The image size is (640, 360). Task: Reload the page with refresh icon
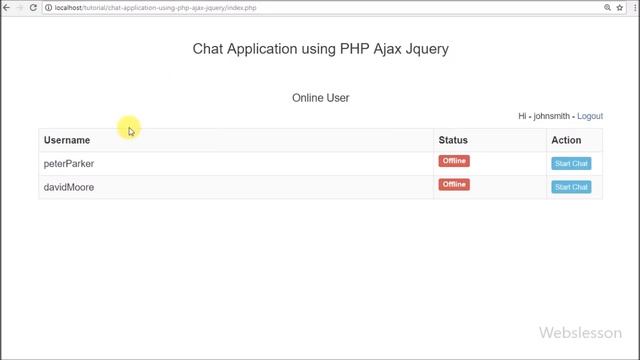33,7
